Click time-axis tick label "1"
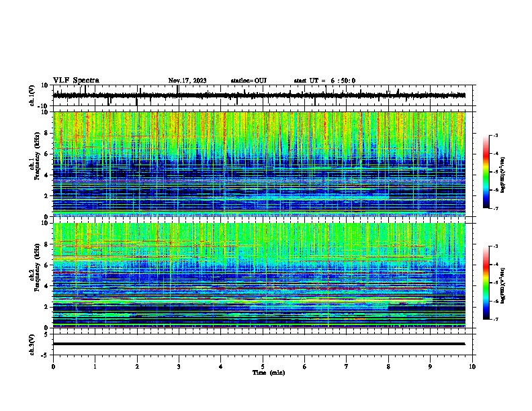The width and height of the screenshot is (532, 411). point(95,367)
